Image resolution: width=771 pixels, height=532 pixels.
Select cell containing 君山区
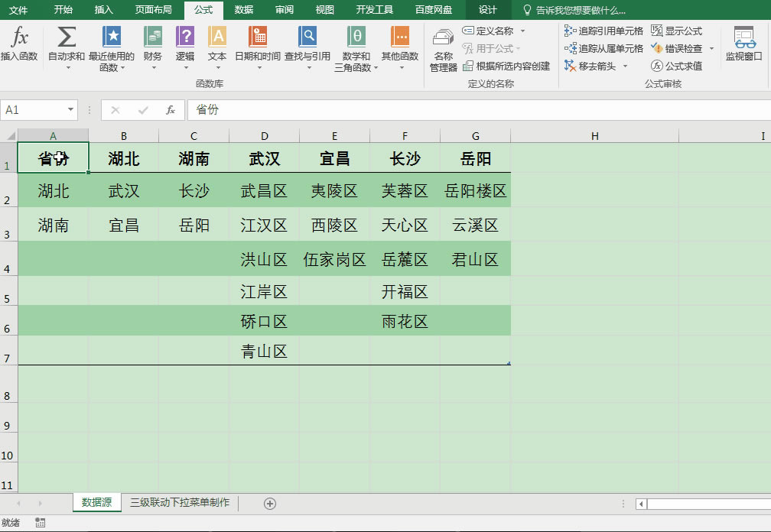(476, 259)
